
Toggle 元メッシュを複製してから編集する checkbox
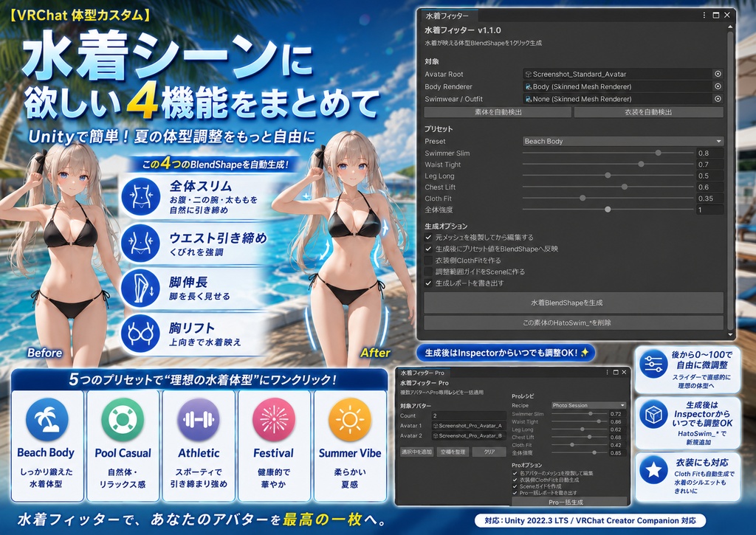click(x=428, y=237)
